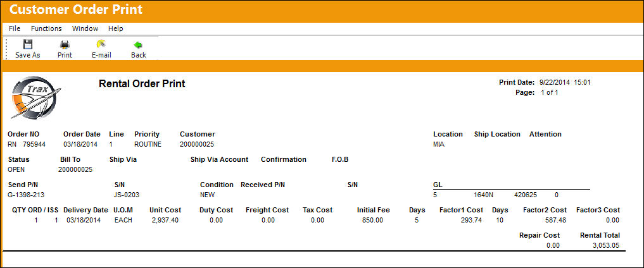The image size is (644, 268).
Task: Click initial fee 850.00
Action: [372, 221]
